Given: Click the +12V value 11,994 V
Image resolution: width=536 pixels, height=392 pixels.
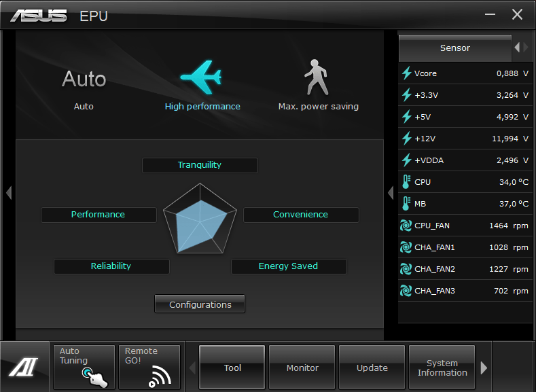Looking at the screenshot, I should point(510,139).
